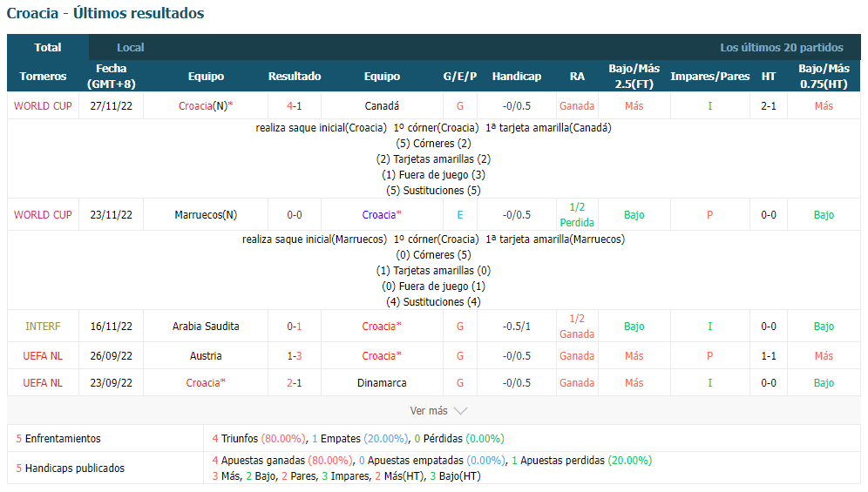Click Croacia in the Arabia Saudita row
The height and width of the screenshot is (492, 868).
382,327
